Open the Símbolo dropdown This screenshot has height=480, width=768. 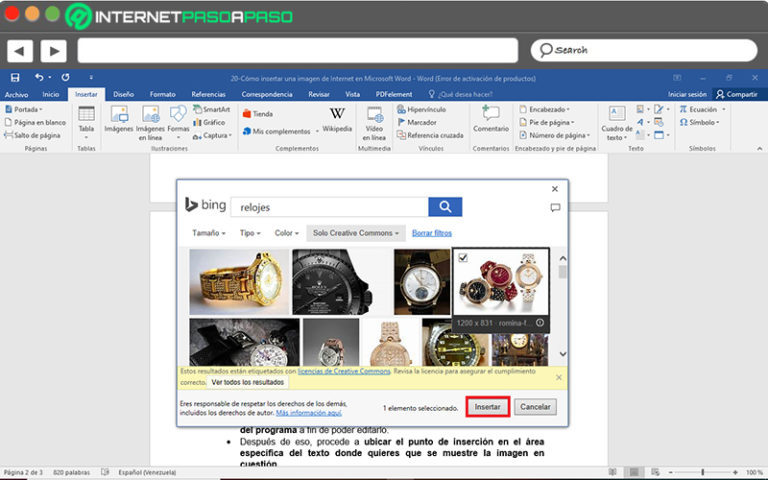(699, 122)
